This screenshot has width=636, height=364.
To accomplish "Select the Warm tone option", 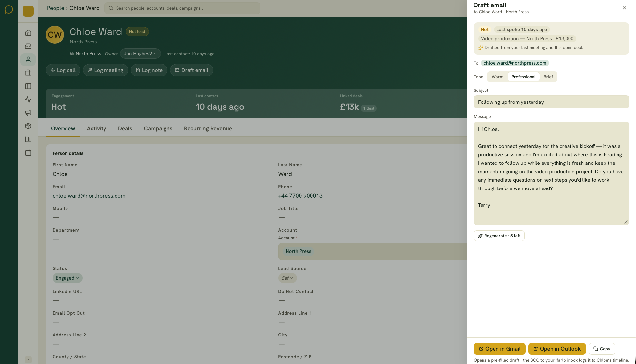I will 497,77.
